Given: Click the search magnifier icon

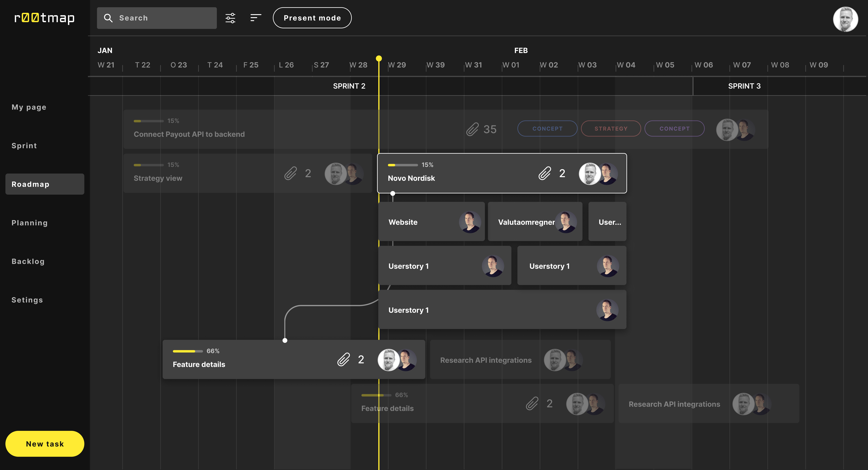Looking at the screenshot, I should [108, 18].
